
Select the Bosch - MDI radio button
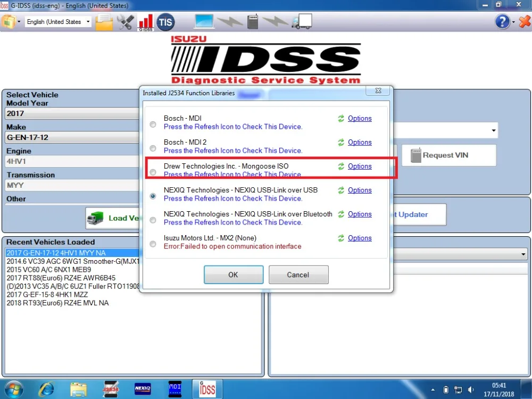tap(153, 124)
